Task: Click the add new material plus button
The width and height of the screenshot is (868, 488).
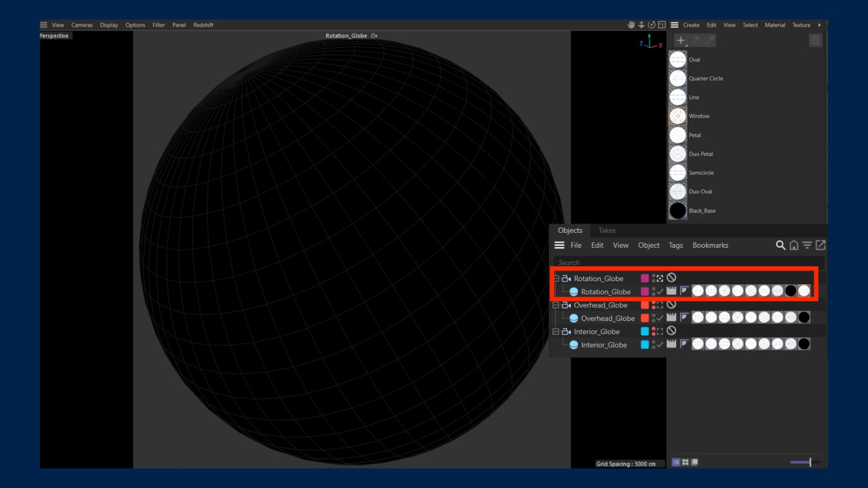Action: pyautogui.click(x=681, y=40)
